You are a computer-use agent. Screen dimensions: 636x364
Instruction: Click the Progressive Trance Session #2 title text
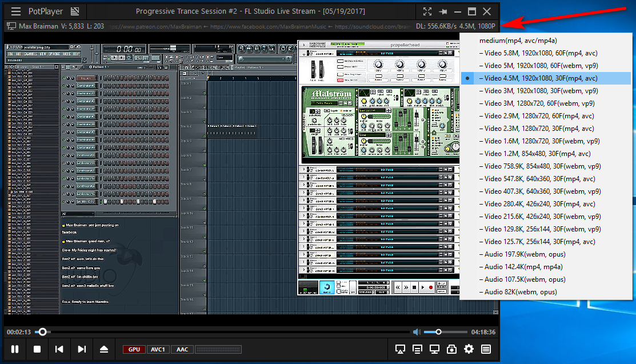pyautogui.click(x=250, y=11)
